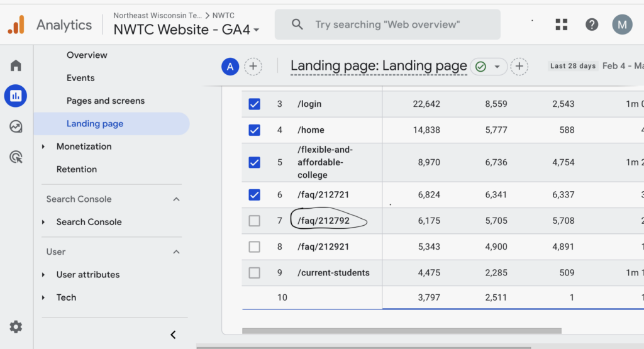
Task: Open the Advertising cursor-target icon
Action: (16, 157)
